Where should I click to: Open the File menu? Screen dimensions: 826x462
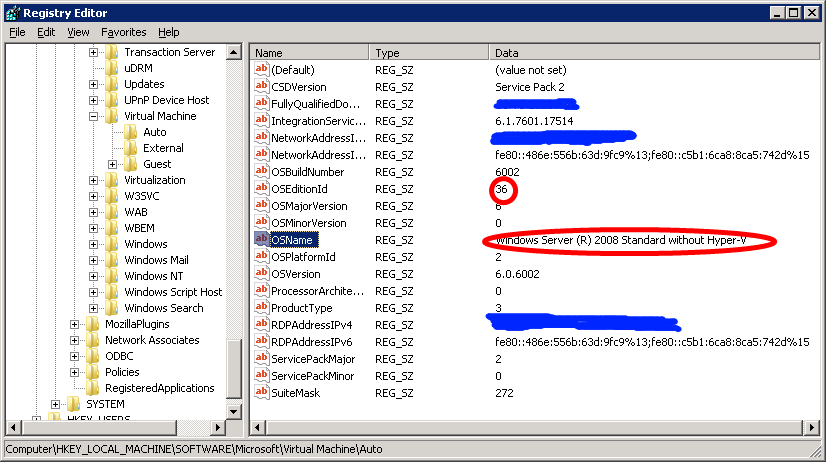click(x=17, y=32)
